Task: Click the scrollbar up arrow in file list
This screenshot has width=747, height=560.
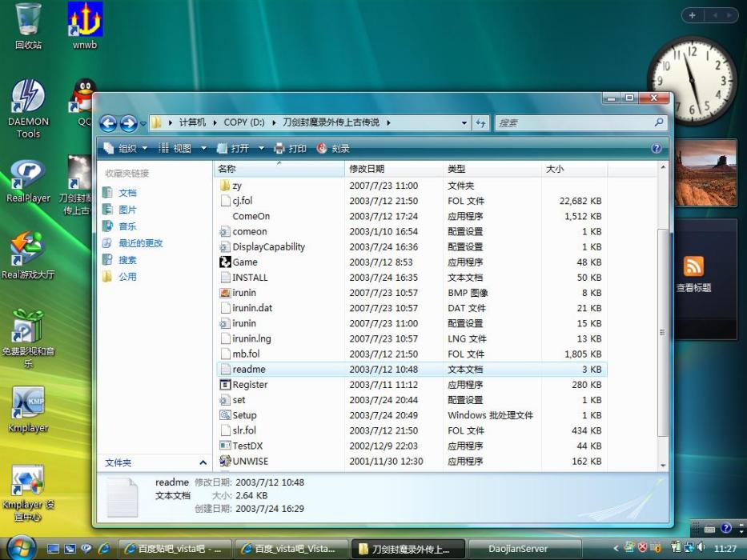Action: click(662, 167)
